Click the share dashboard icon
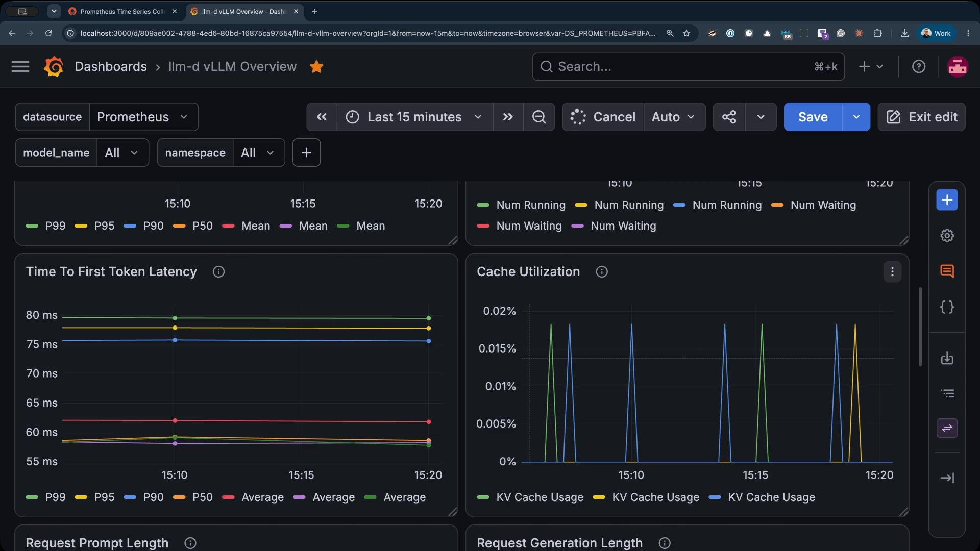980x551 pixels. [729, 117]
